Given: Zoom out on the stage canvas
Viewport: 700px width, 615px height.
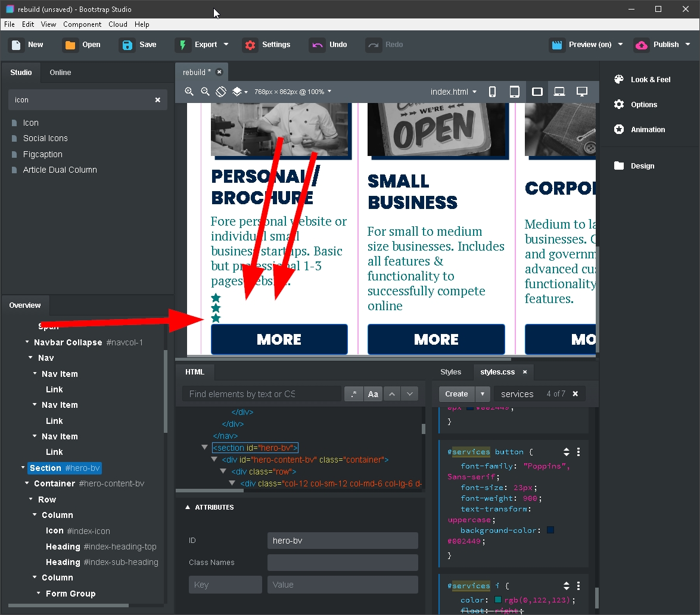Looking at the screenshot, I should click(x=205, y=92).
